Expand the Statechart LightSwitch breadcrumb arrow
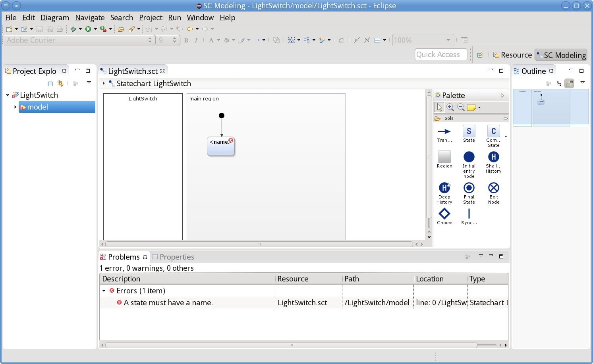This screenshot has height=364, width=593. pyautogui.click(x=104, y=83)
